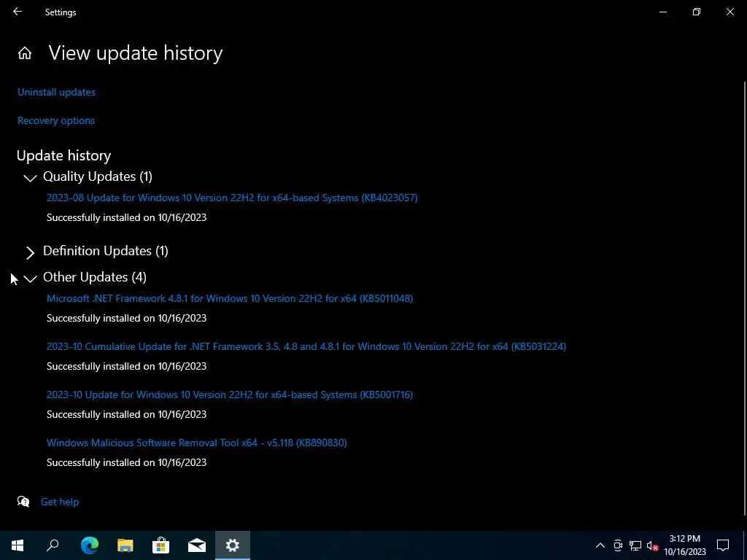Open taskbar search magnifier
The height and width of the screenshot is (560, 747).
click(x=53, y=545)
